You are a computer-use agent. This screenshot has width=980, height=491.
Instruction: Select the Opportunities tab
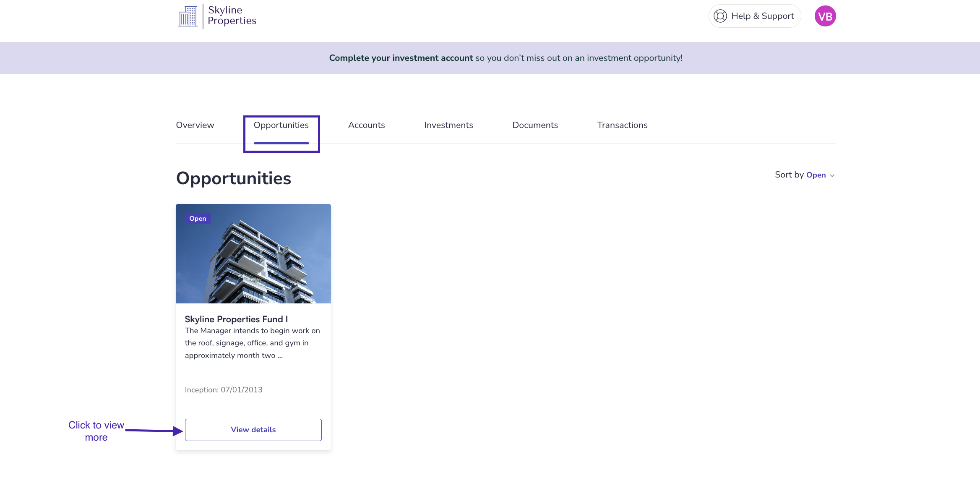coord(281,125)
